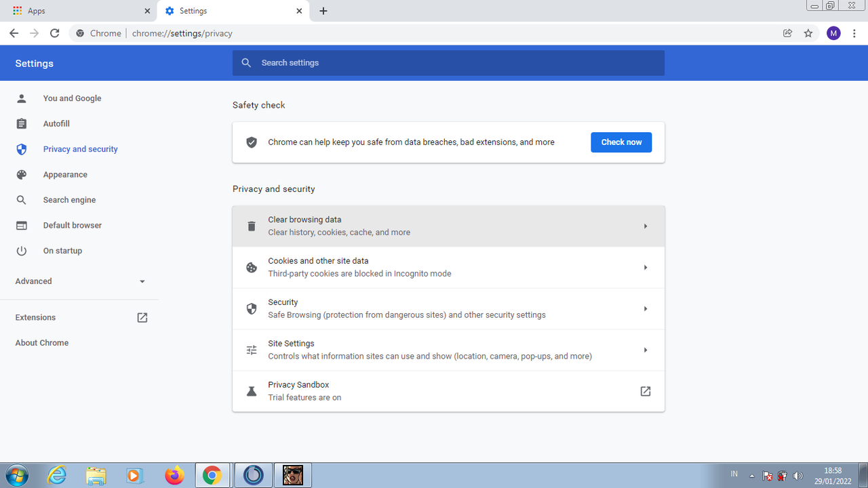The width and height of the screenshot is (868, 488).
Task: Open the profile avatar M
Action: [833, 33]
